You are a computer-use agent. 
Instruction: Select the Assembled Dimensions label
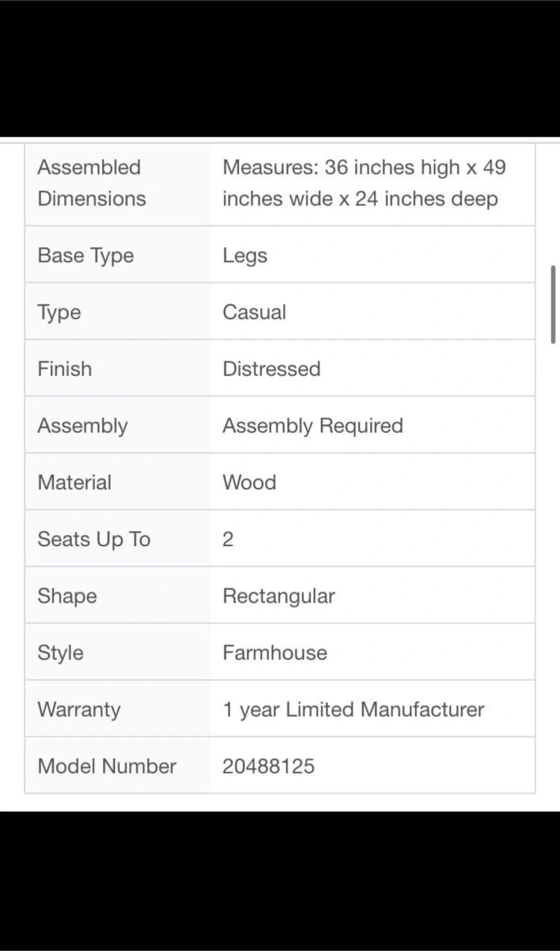coord(92,183)
